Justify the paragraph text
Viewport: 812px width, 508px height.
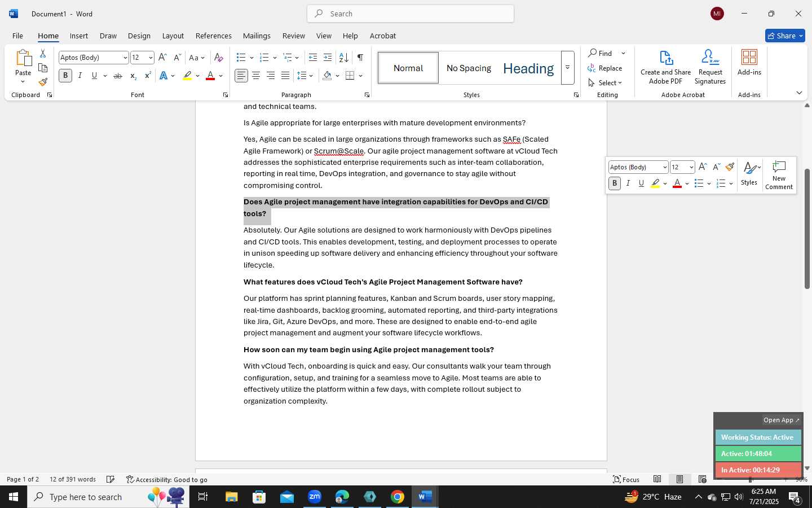pos(285,76)
